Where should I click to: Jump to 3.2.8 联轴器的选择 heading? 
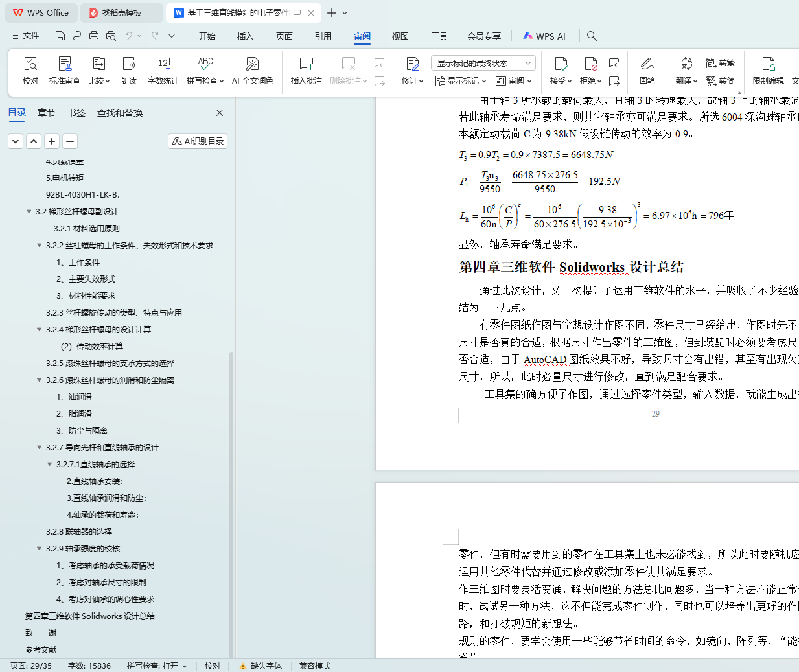point(79,531)
